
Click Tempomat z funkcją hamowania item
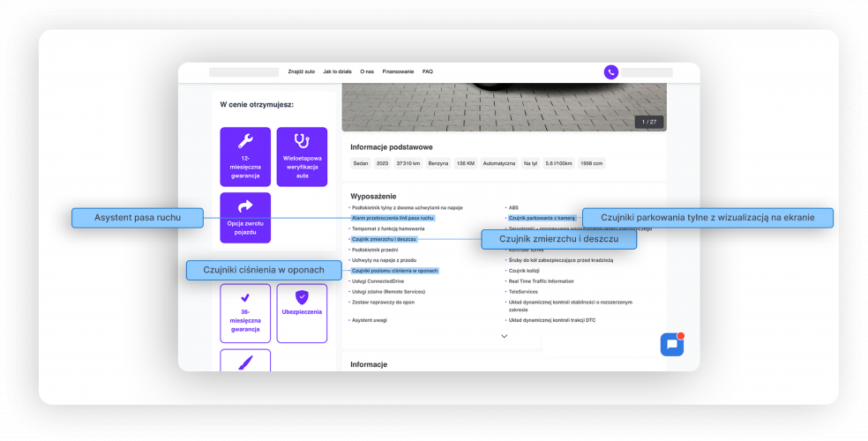(x=388, y=228)
